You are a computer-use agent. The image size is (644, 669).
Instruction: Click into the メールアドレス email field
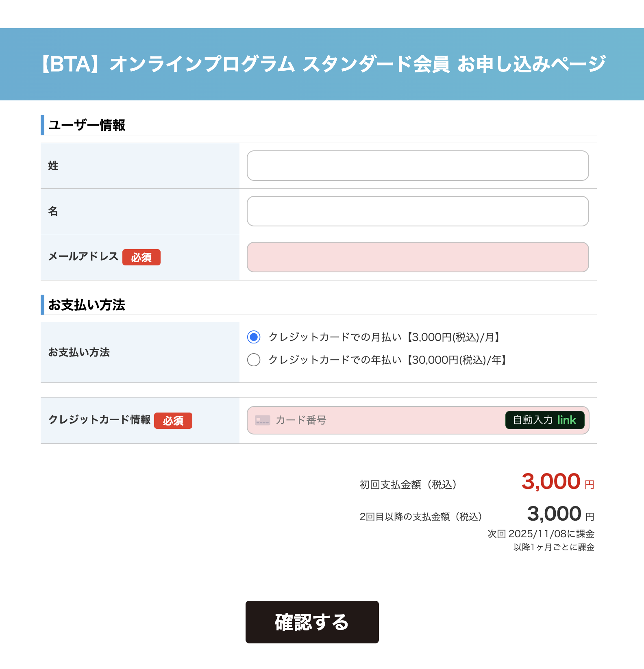(418, 257)
